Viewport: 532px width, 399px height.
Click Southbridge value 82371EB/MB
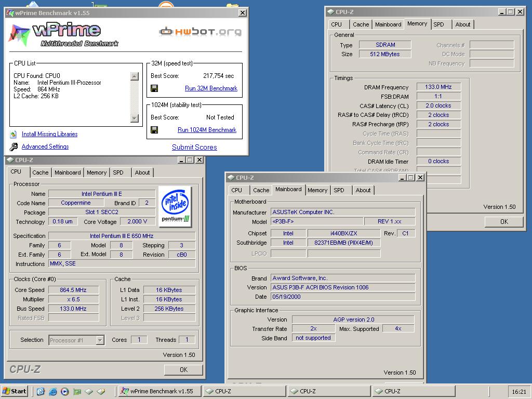tap(344, 243)
